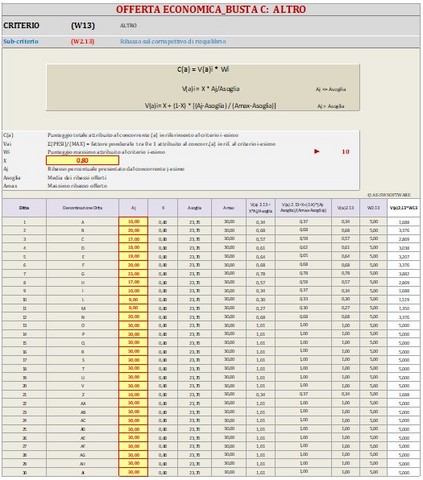Select the Amax value in row Ditta 6
423x480 pixels.
pyautogui.click(x=229, y=265)
